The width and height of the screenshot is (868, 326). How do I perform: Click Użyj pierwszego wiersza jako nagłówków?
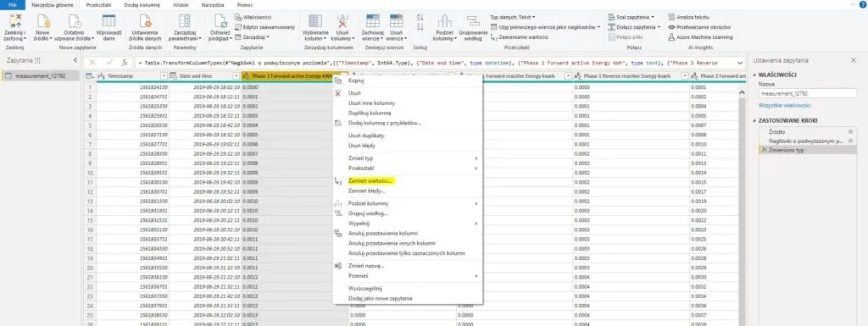(x=545, y=27)
